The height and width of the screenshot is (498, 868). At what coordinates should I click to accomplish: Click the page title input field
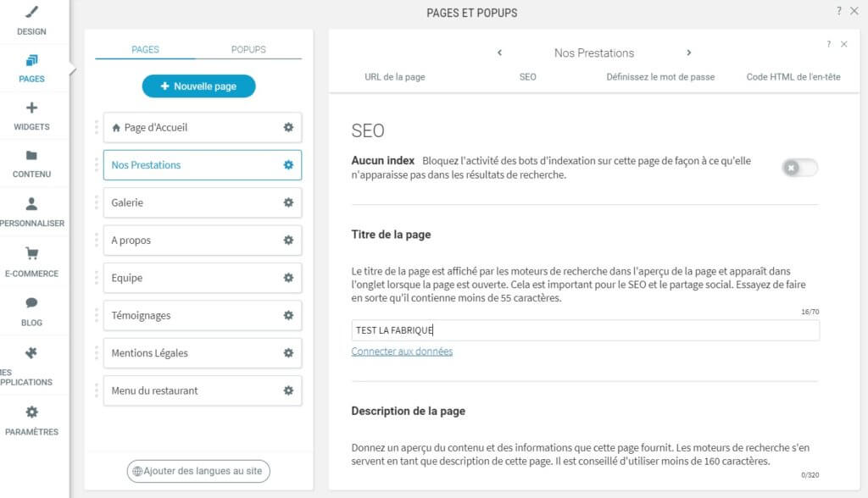(x=585, y=330)
